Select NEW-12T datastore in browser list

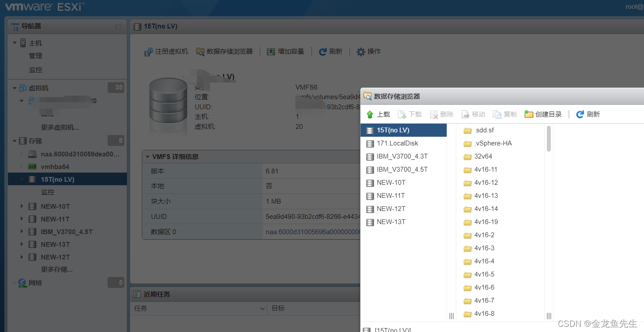(x=403, y=209)
